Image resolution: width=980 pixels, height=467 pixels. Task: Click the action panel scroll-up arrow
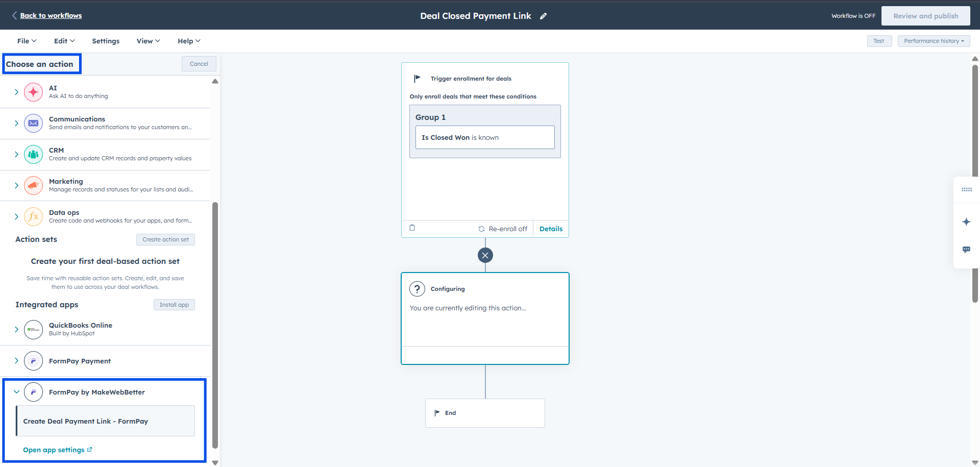215,81
